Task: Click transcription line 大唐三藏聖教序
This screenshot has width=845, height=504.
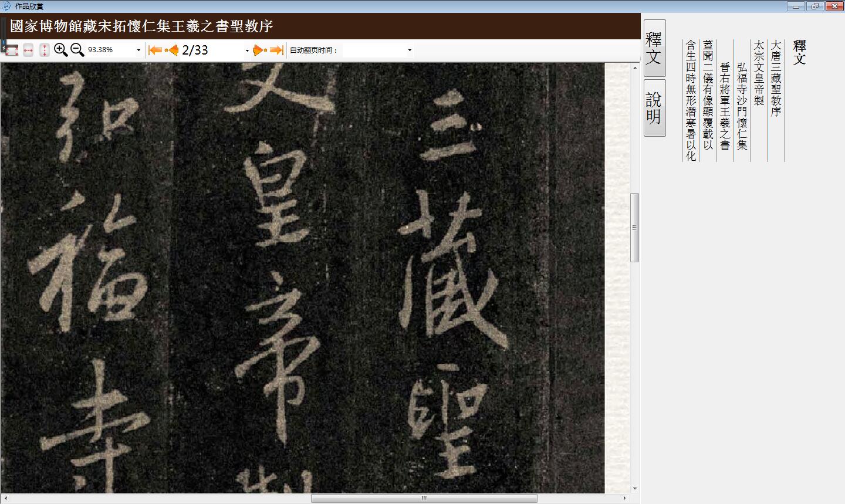Action: tap(776, 78)
